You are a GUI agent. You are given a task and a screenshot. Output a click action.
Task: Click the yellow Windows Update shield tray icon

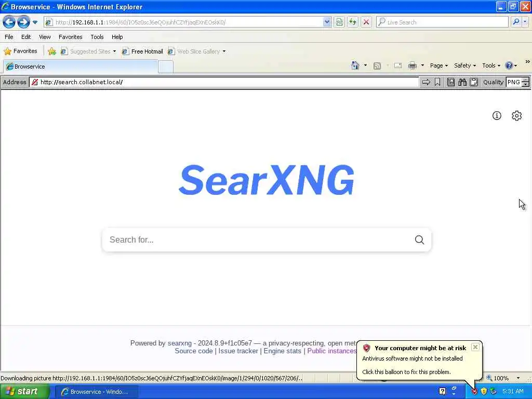[x=484, y=392]
